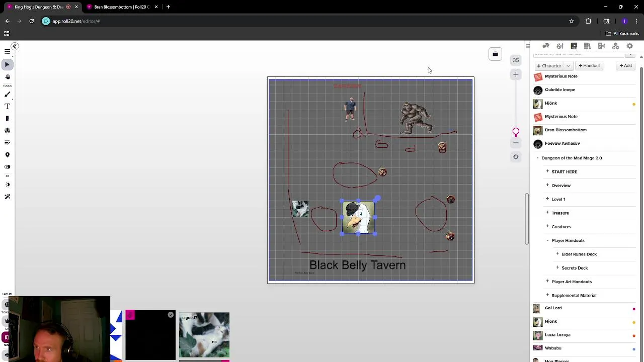
Task: Toggle sidebar with the three-line handle
Action: (x=528, y=46)
